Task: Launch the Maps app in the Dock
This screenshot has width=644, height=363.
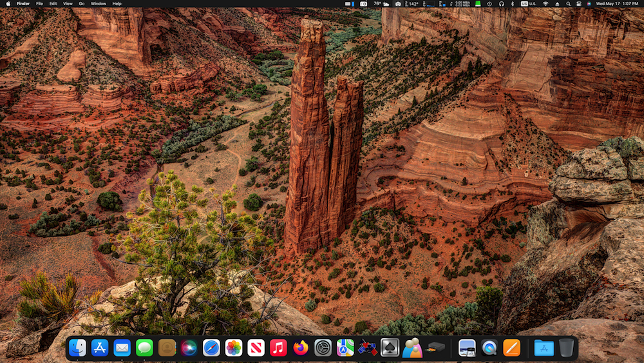Action: [345, 348]
